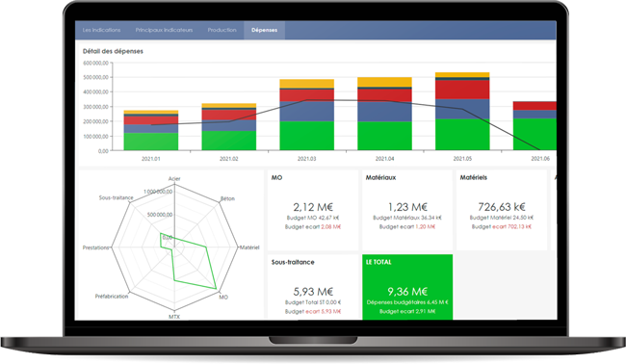The height and width of the screenshot is (364, 626).
Task: Click the 2021.03 axis label
Action: tap(306, 159)
